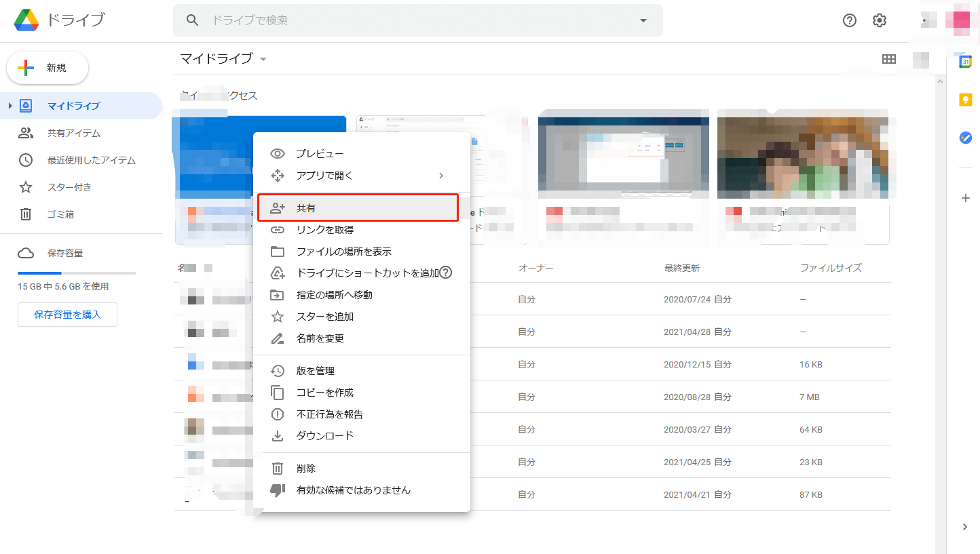Switch to list view layout

point(889,59)
